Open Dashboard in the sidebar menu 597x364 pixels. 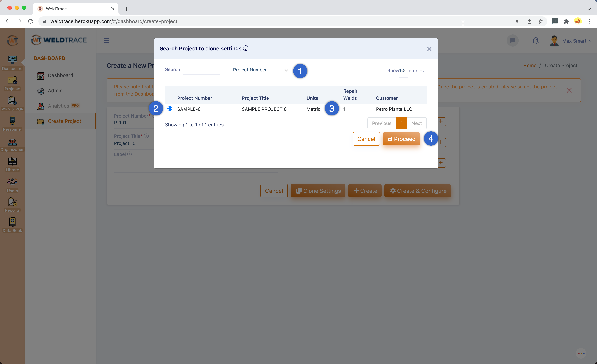60,75
